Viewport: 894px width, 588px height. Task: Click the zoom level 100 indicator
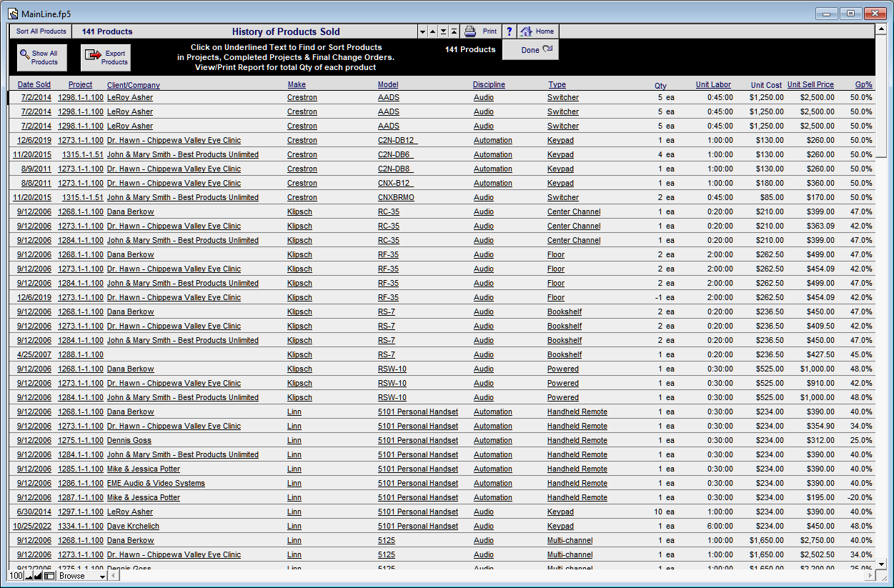pos(16,576)
